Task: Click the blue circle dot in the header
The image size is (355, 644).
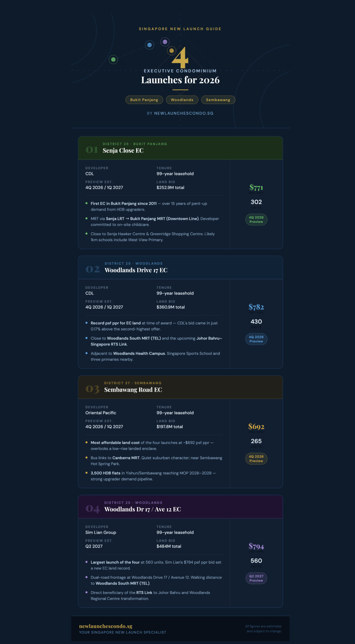Action: coord(149,45)
